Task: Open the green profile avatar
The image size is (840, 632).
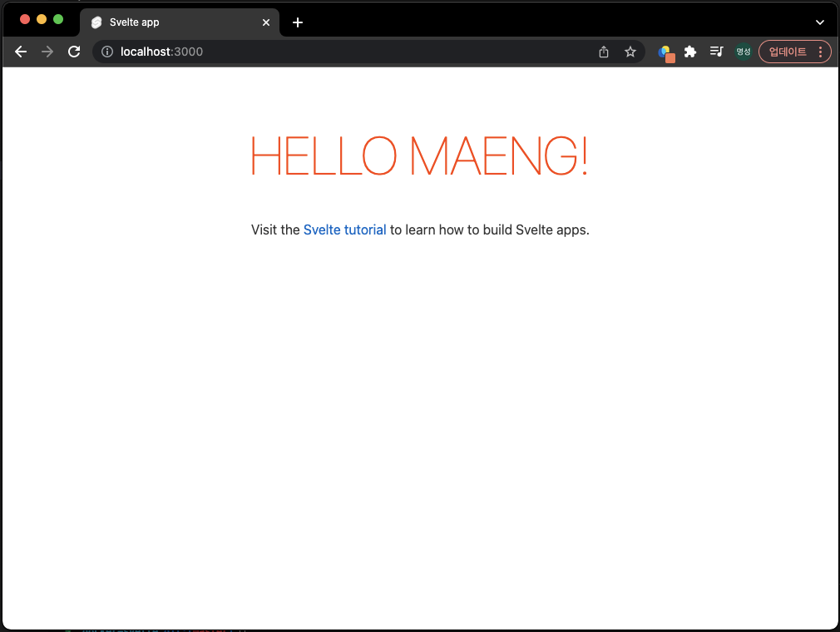Action: [743, 52]
